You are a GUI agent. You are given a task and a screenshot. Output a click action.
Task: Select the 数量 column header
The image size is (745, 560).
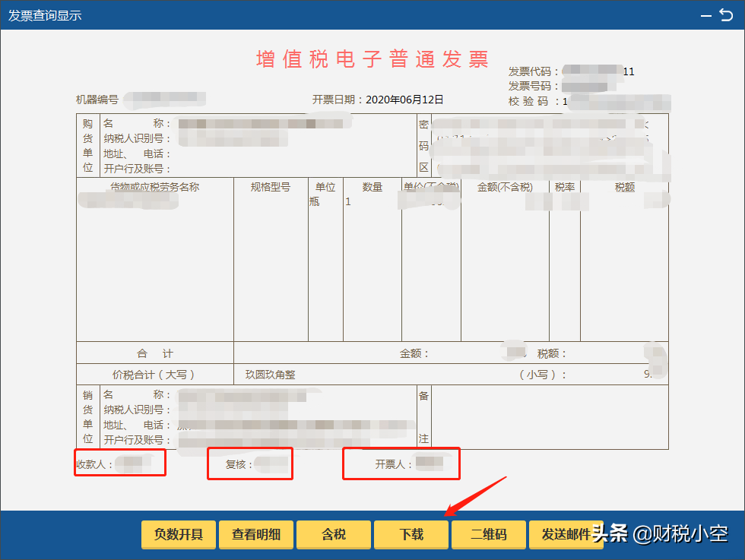(x=372, y=187)
